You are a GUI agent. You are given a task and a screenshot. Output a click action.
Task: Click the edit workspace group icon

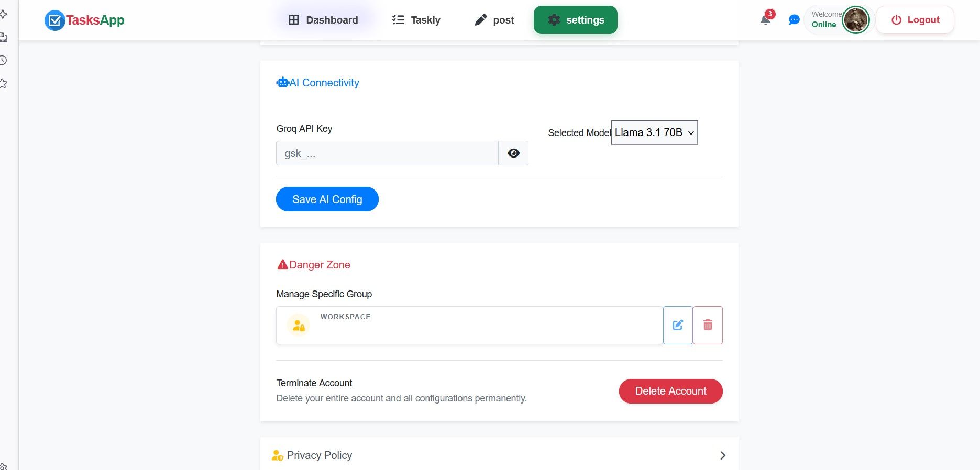pyautogui.click(x=678, y=325)
